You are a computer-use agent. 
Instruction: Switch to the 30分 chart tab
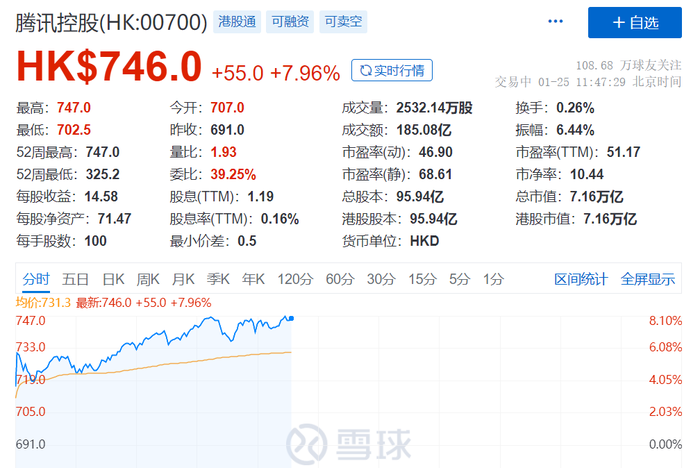[381, 279]
